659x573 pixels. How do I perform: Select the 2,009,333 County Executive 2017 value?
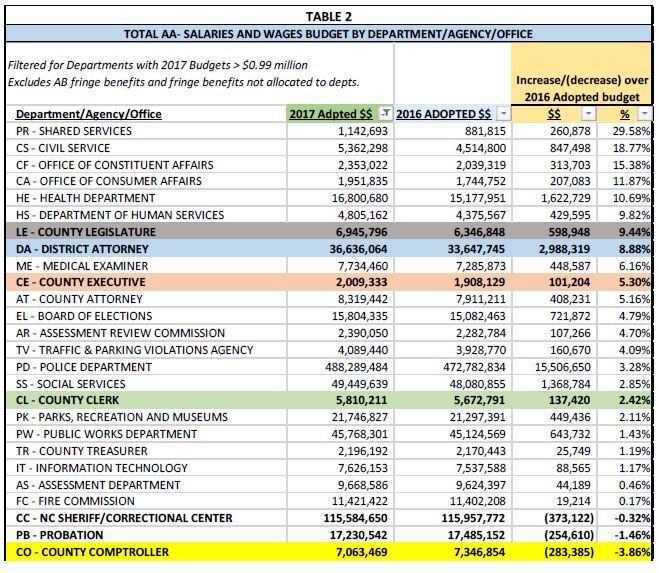[361, 282]
